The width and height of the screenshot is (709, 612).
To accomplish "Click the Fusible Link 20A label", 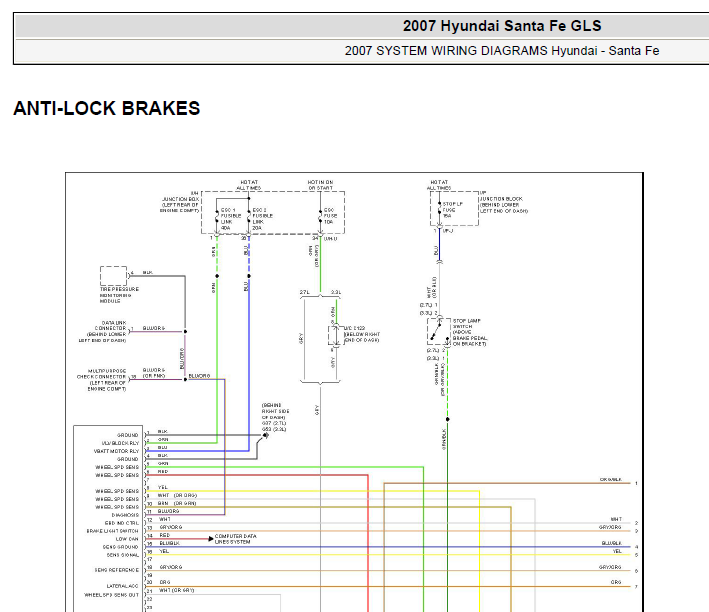I will pyautogui.click(x=262, y=219).
